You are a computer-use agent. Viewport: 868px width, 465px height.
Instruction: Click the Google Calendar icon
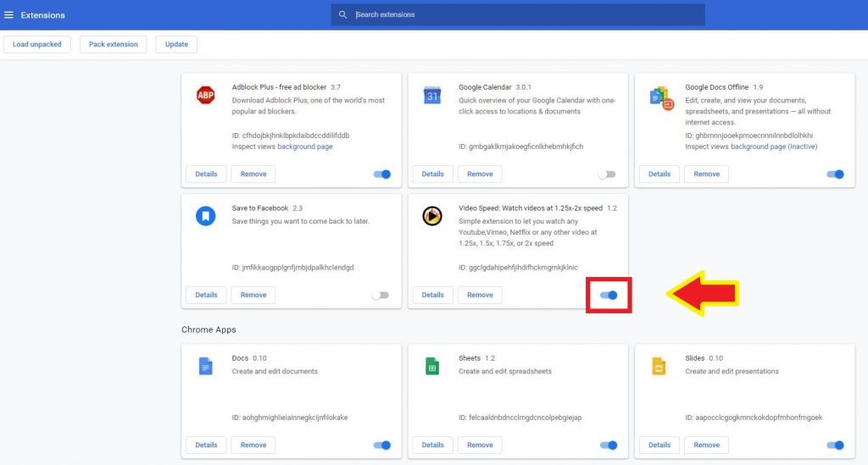[431, 95]
